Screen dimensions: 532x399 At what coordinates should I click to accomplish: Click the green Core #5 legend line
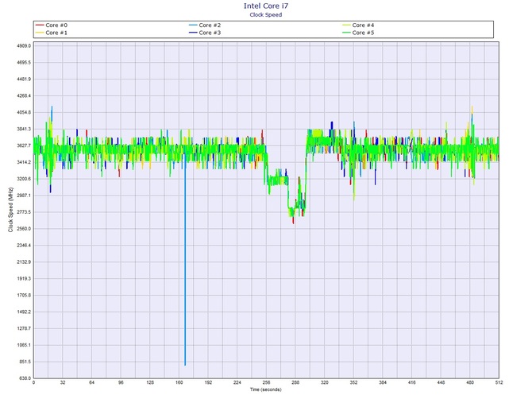coord(346,33)
